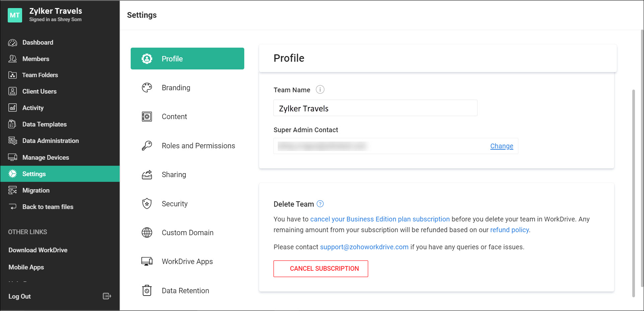Click the Data Templates icon
Image resolution: width=644 pixels, height=311 pixels.
(12, 124)
